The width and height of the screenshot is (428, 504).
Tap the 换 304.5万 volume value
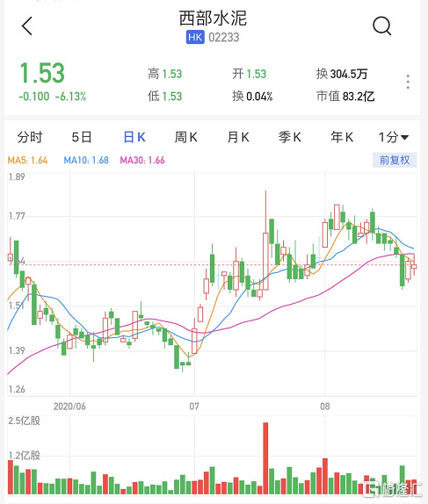tap(342, 74)
